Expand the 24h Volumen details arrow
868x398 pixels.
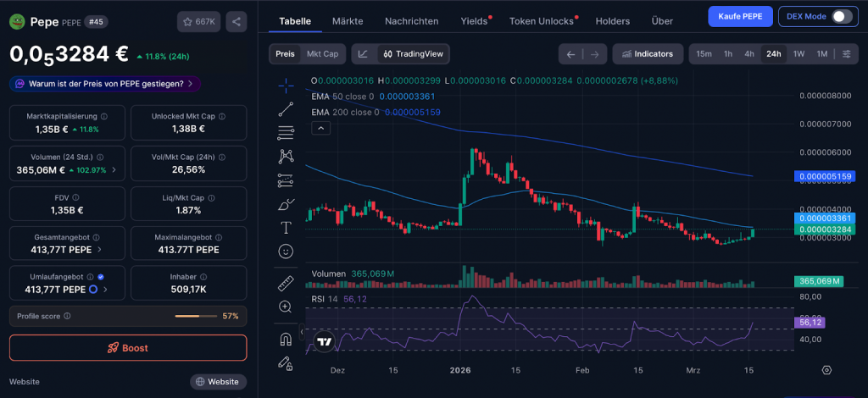(x=114, y=170)
